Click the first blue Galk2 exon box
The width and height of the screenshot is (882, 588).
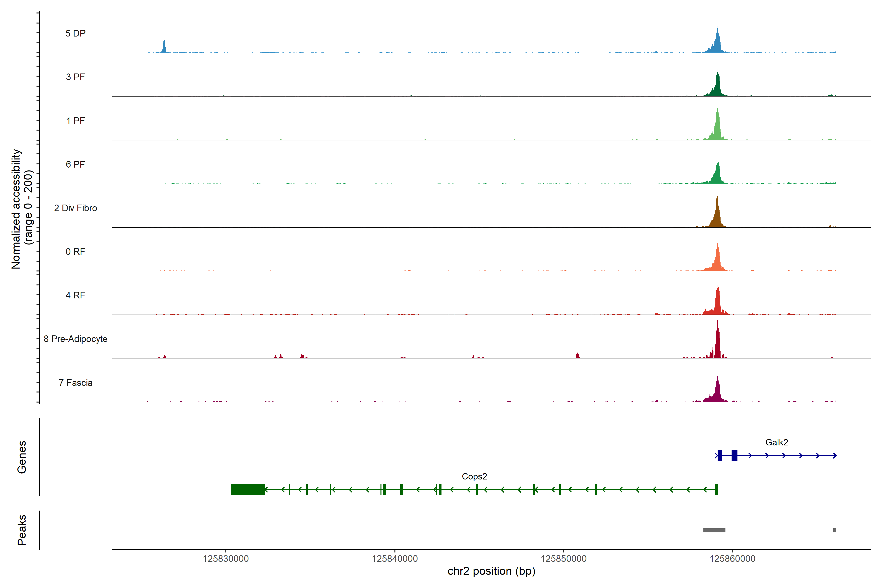720,455
